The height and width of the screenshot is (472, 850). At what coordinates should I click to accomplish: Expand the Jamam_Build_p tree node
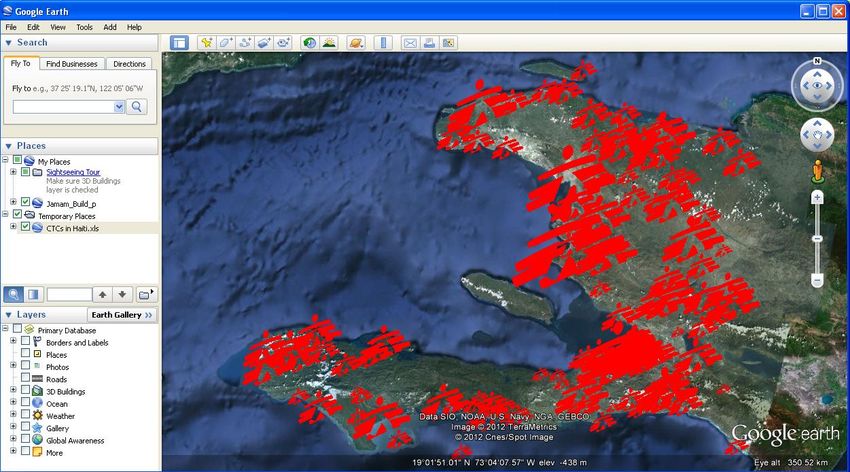pos(13,202)
